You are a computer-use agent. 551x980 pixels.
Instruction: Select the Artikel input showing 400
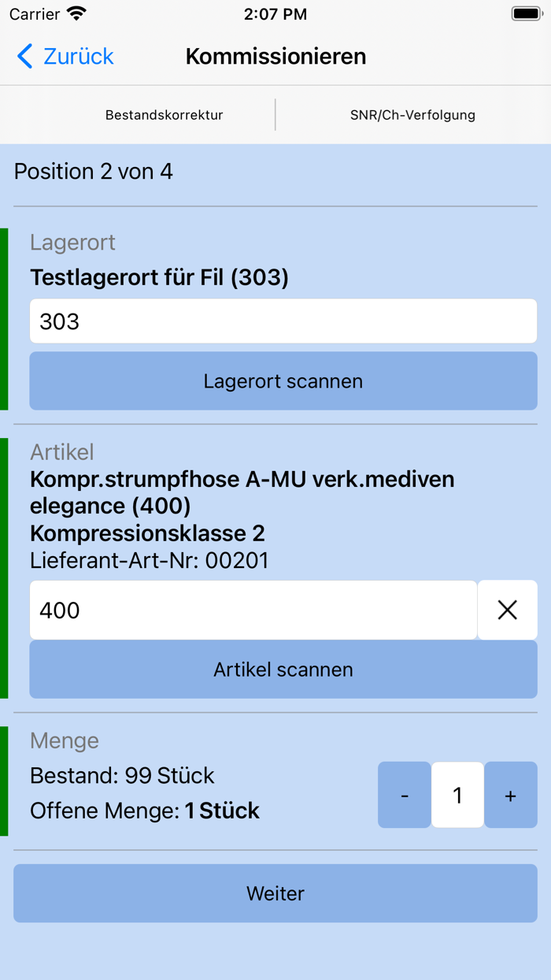click(252, 610)
